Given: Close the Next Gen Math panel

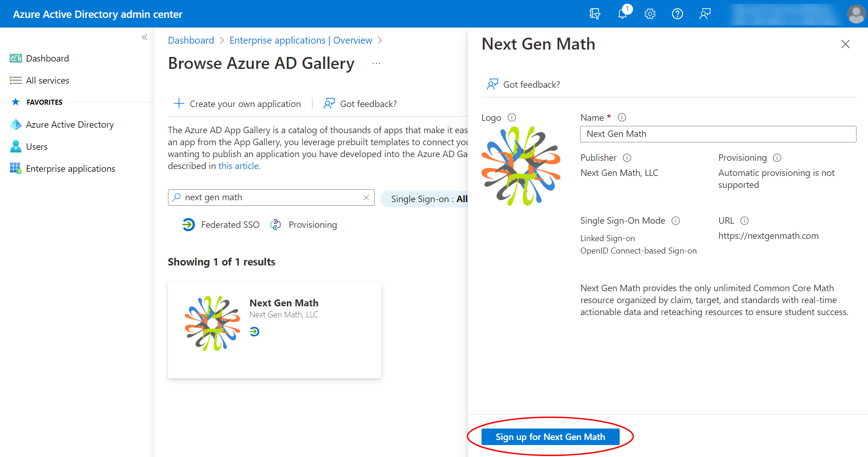Looking at the screenshot, I should pyautogui.click(x=845, y=44).
